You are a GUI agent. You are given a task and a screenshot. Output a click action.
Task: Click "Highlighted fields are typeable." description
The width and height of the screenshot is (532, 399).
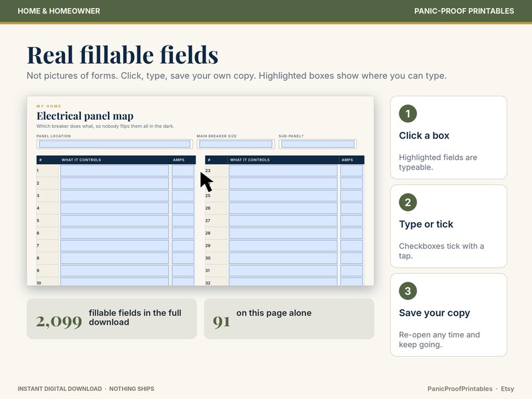[x=438, y=162]
